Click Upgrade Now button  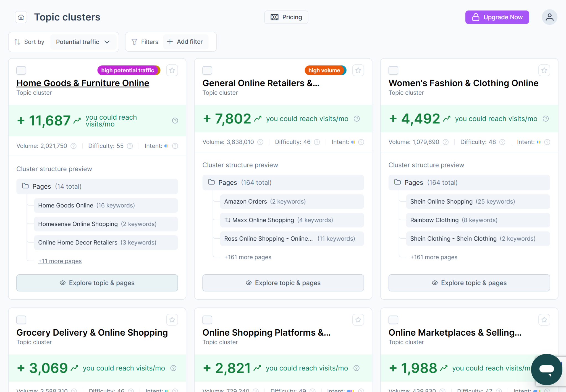tap(497, 17)
